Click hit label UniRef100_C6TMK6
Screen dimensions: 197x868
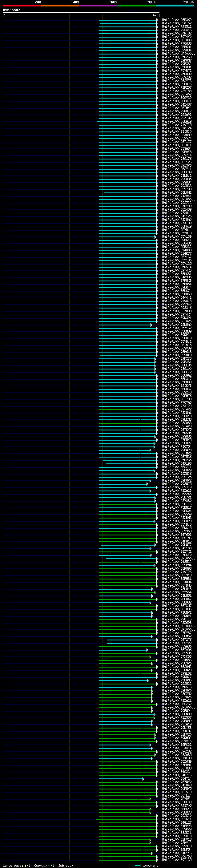coord(177,453)
